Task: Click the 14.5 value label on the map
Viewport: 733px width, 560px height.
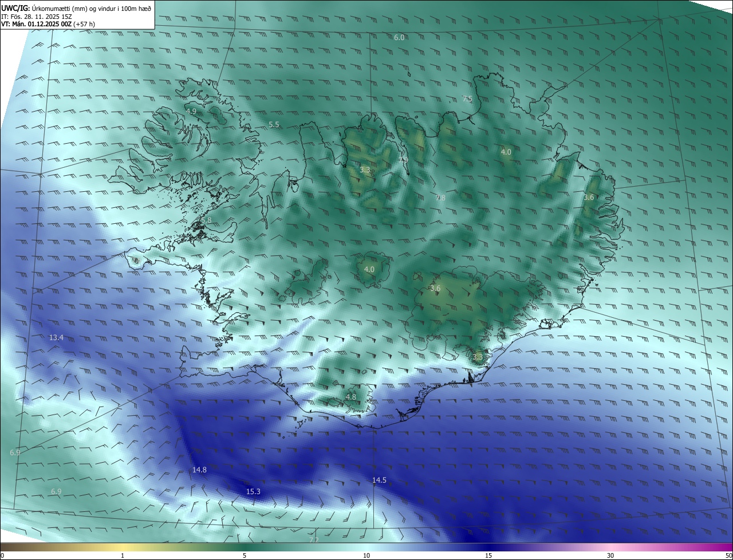Action: tap(379, 480)
